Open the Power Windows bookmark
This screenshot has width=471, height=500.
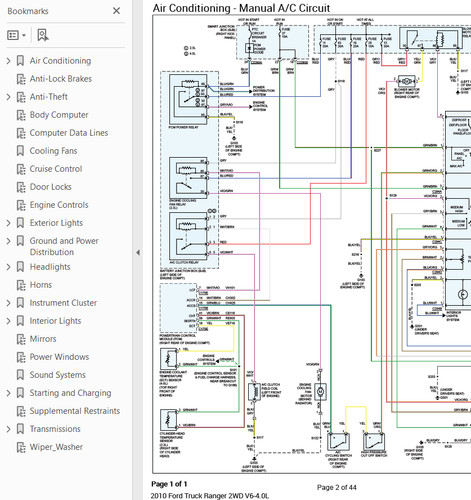pos(59,357)
